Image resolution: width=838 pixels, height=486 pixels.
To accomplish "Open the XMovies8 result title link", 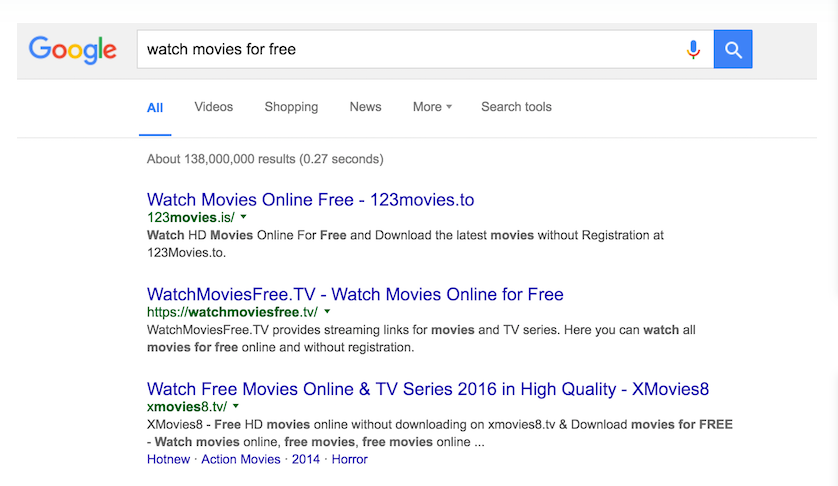I will click(427, 389).
